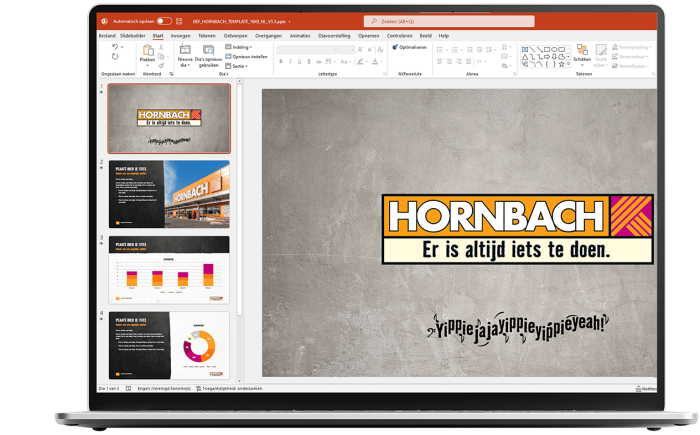Click the increase font size icon
This screenshot has width=700, height=435.
point(360,50)
